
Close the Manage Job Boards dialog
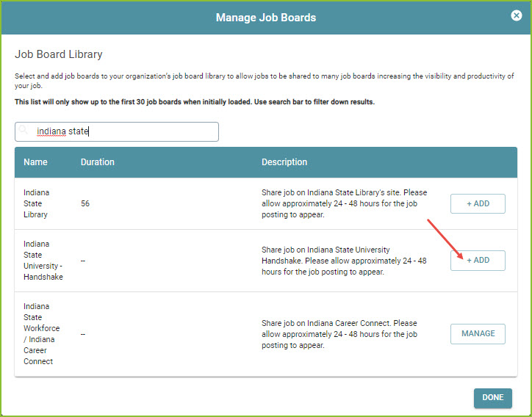[516, 15]
